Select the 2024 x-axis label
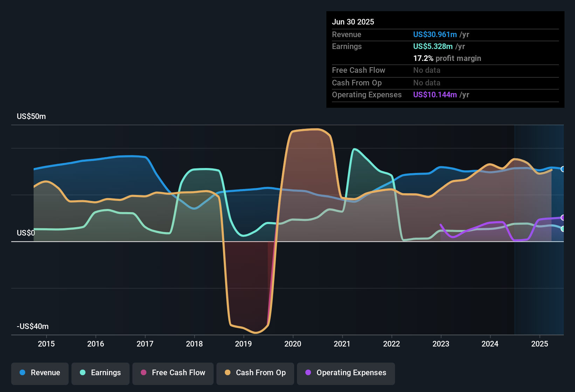Screen dimensions: 575x392 pyautogui.click(x=490, y=344)
